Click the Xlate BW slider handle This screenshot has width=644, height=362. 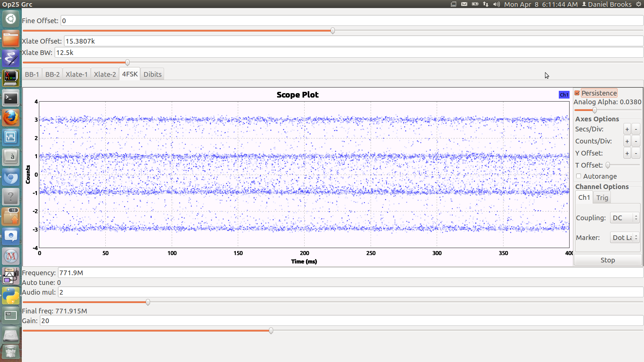tap(127, 63)
